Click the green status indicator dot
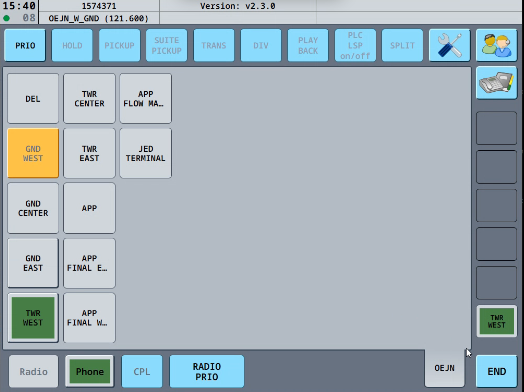Image resolution: width=524 pixels, height=392 pixels. point(6,18)
